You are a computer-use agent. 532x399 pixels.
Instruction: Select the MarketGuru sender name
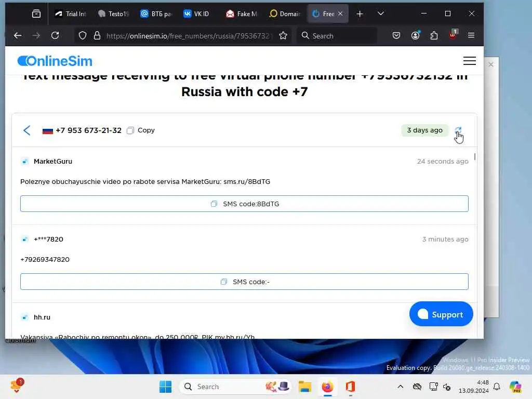pos(53,162)
